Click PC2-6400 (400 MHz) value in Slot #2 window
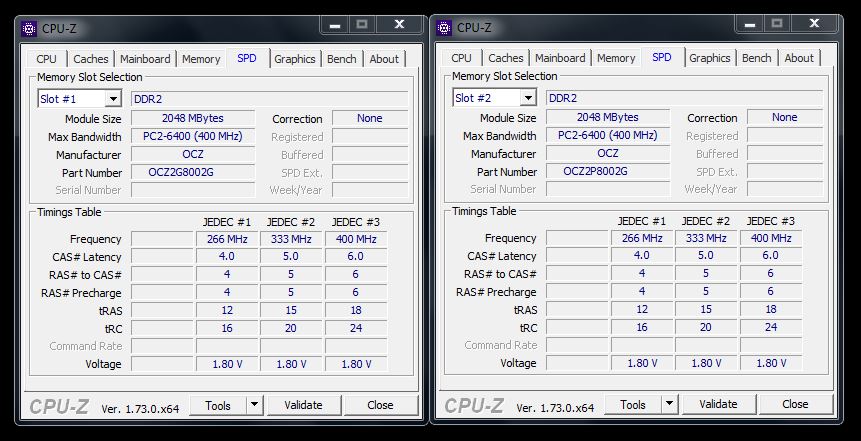This screenshot has width=861, height=441. pyautogui.click(x=608, y=135)
